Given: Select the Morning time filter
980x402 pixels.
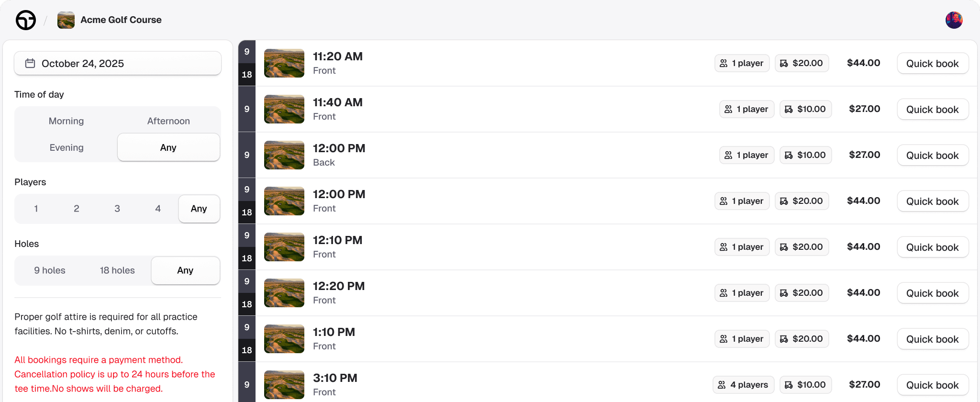Looking at the screenshot, I should (66, 121).
